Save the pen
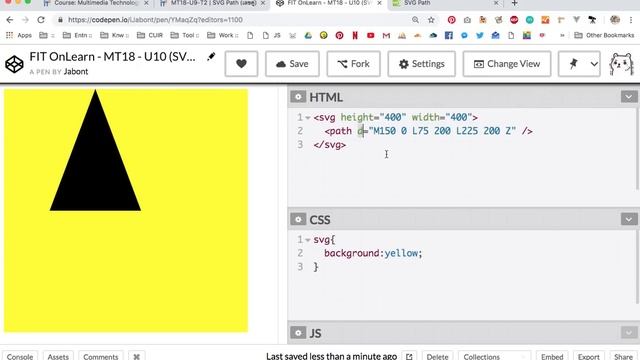Screen dimensions: 640x360 [x=292, y=64]
